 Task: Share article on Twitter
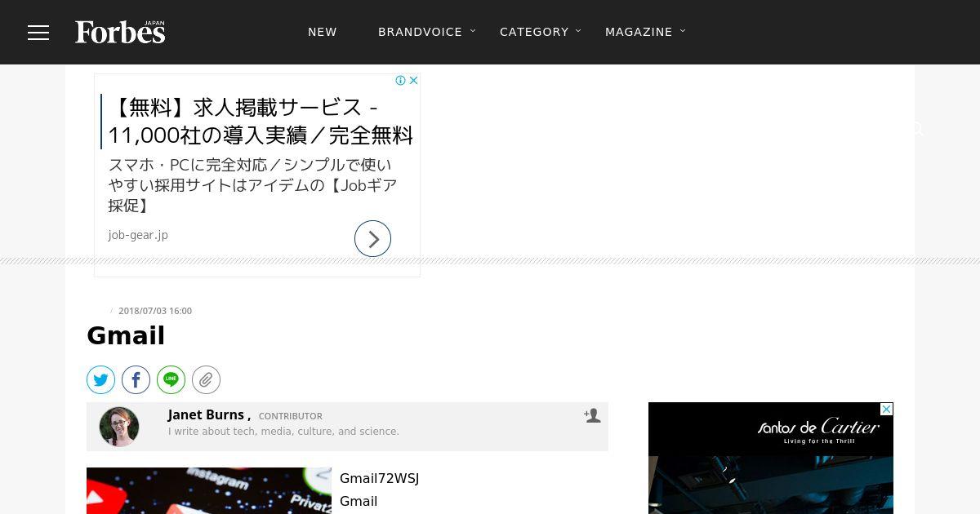pyautogui.click(x=100, y=379)
